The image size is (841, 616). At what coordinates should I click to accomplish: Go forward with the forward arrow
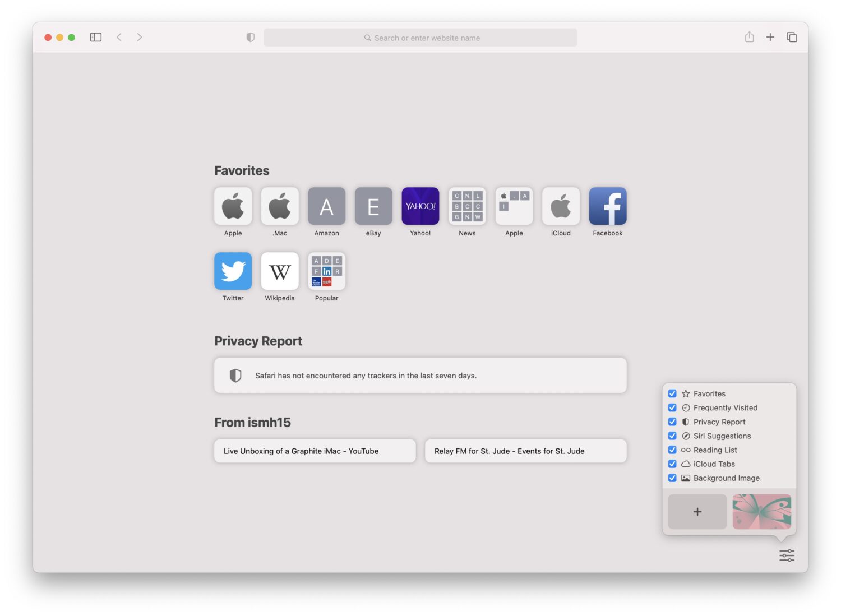coord(140,37)
